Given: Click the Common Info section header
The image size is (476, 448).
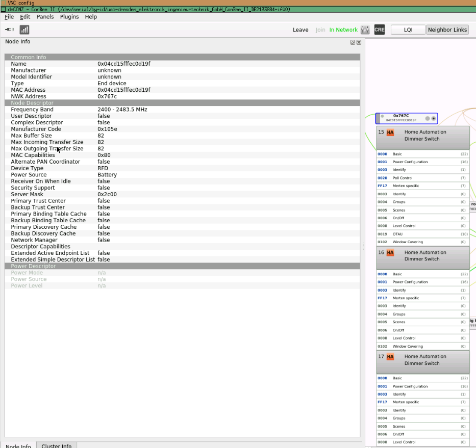Looking at the screenshot, I should tap(182, 57).
